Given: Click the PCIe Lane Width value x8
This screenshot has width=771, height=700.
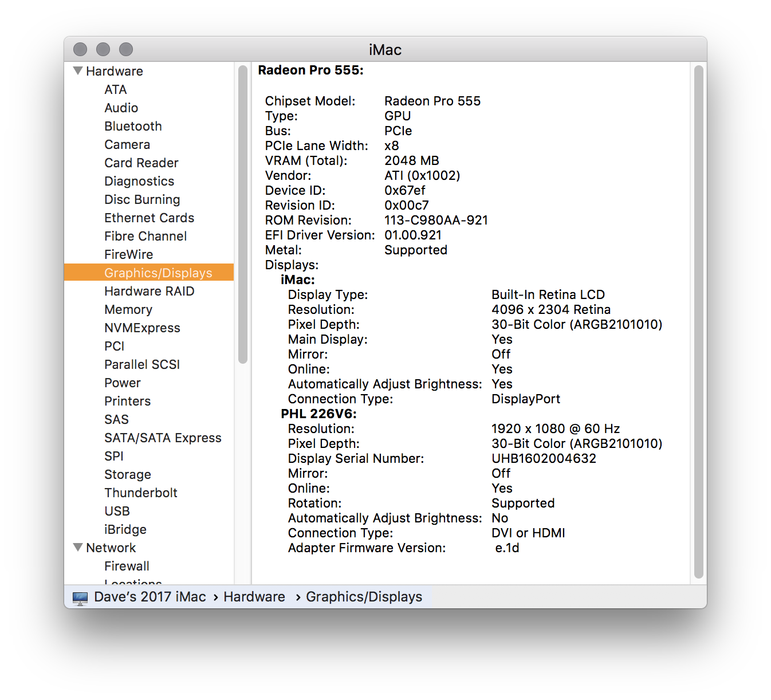Looking at the screenshot, I should click(392, 145).
